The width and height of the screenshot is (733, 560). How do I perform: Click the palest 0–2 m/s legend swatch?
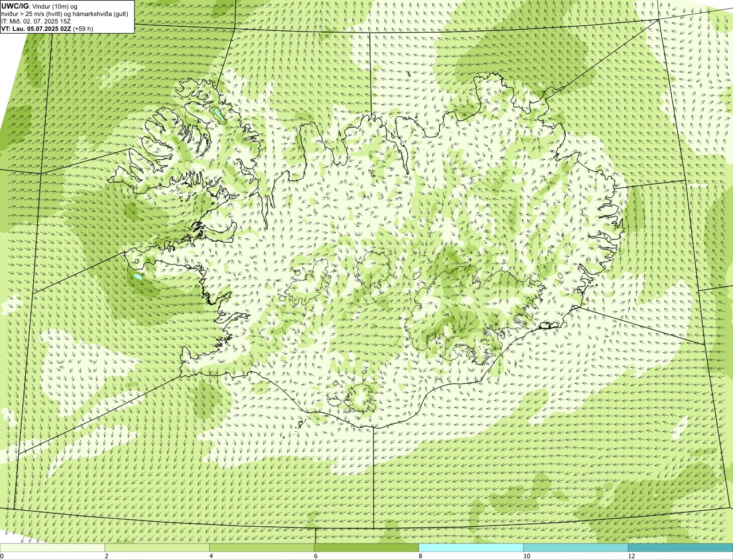52,548
